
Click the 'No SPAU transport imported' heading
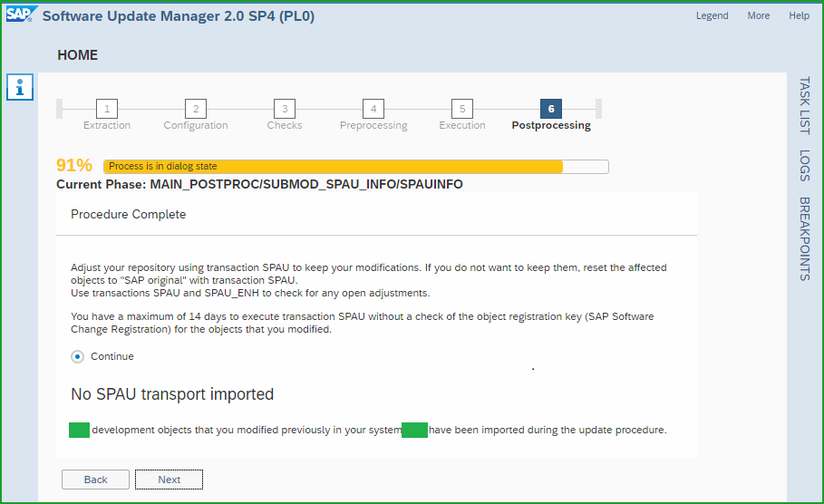click(x=172, y=394)
